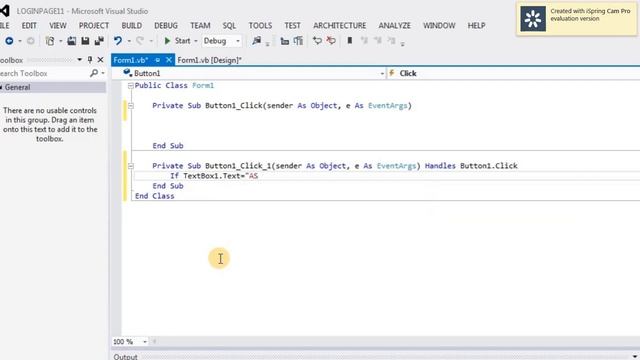Viewport: 640px width, 360px height.
Task: Open the WINDOW menu
Action: coord(439,26)
